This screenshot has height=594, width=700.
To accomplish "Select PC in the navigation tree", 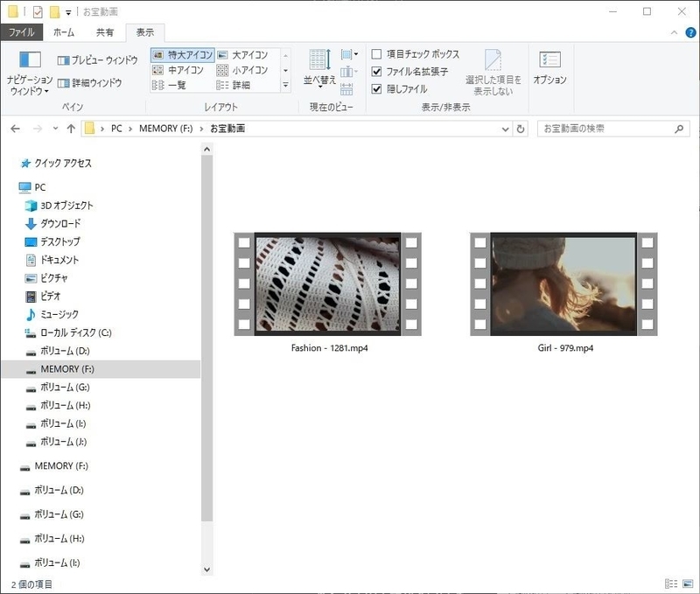I will click(32, 187).
